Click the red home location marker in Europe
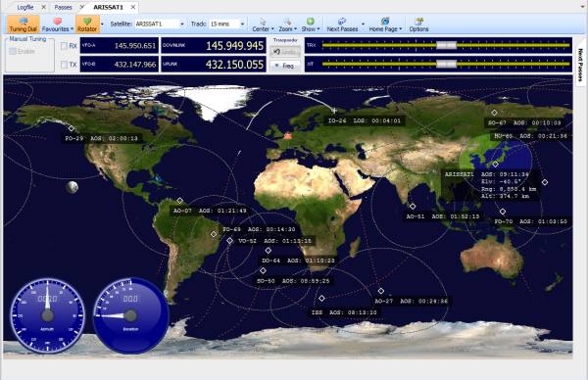The width and height of the screenshot is (588, 380). 287,136
